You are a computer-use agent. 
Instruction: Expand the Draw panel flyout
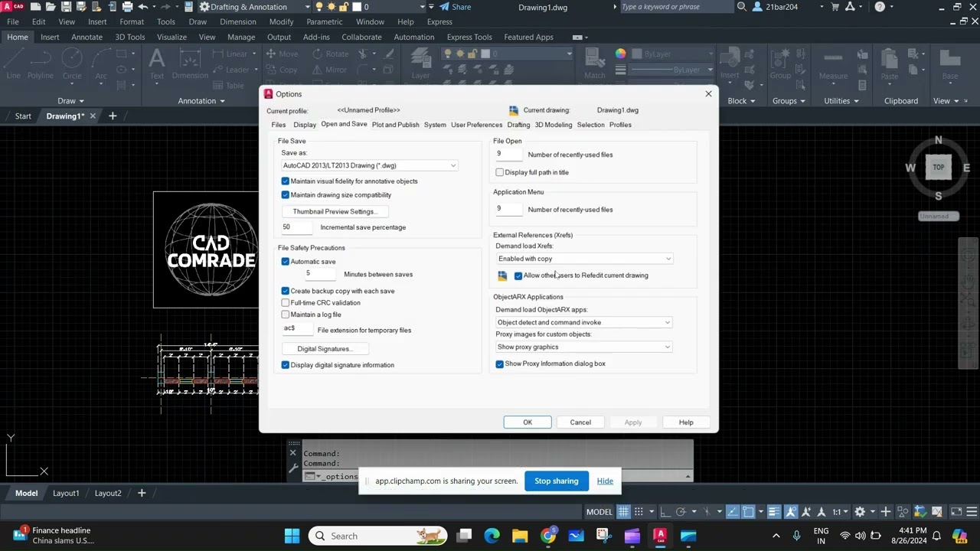pyautogui.click(x=71, y=101)
